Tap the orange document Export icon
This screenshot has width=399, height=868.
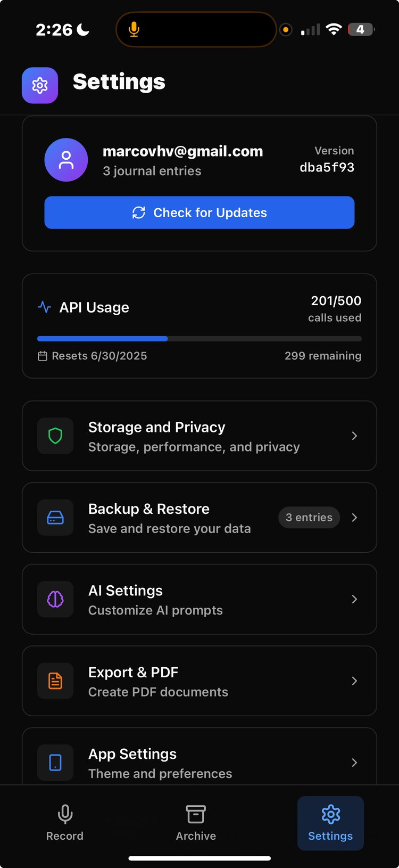(55, 681)
